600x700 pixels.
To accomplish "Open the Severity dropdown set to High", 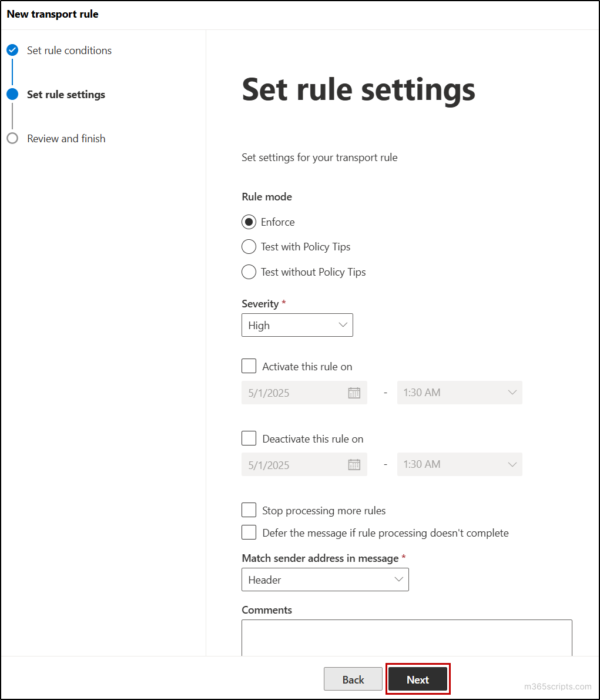I will [297, 325].
